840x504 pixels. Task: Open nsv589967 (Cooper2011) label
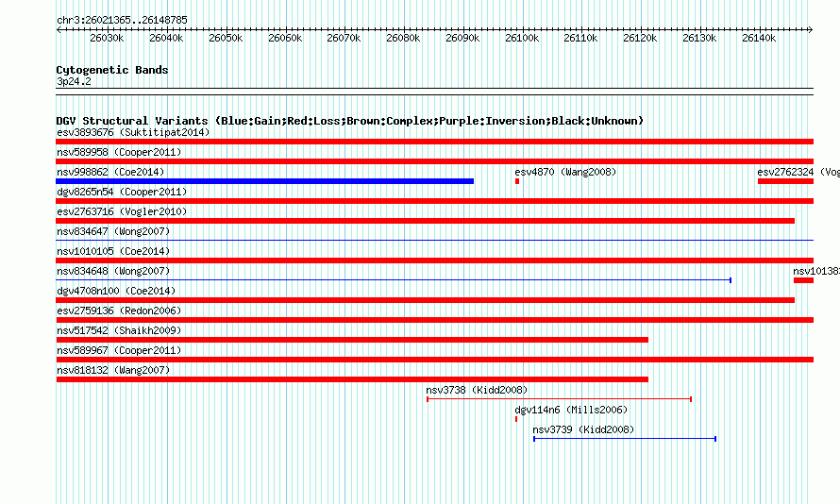[x=119, y=350]
